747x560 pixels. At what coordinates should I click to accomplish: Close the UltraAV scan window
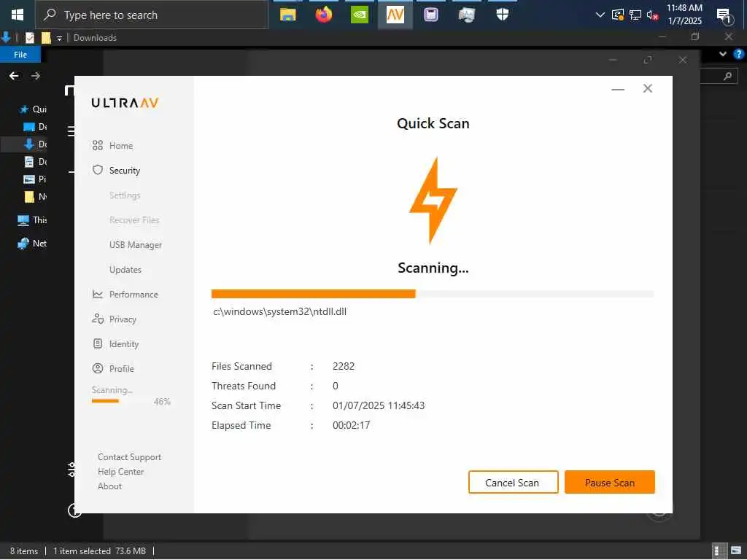click(648, 88)
